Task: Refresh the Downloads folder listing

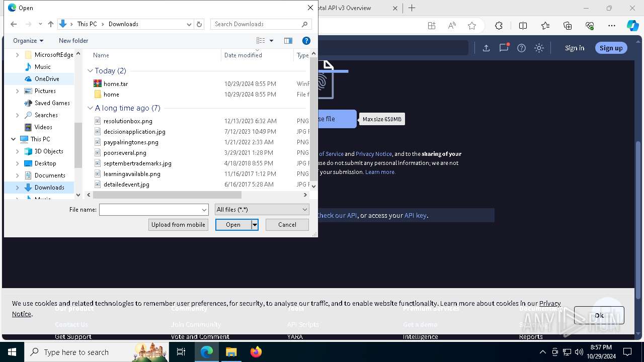Action: tap(199, 24)
